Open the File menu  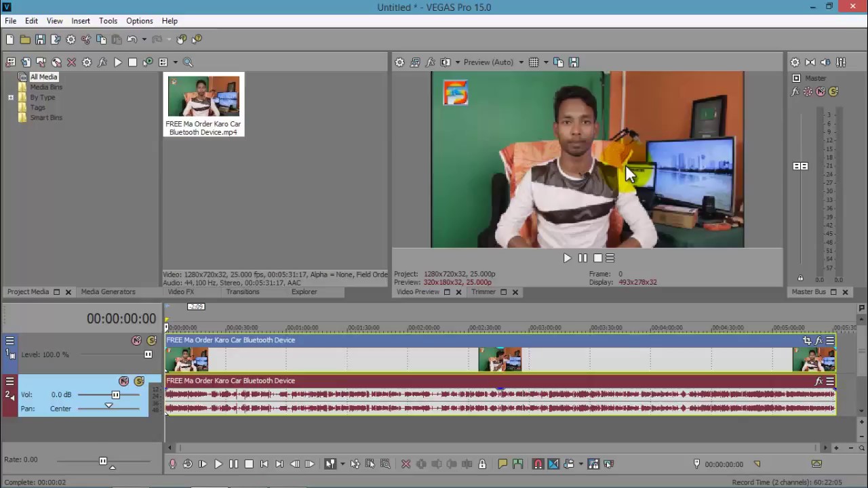[11, 21]
